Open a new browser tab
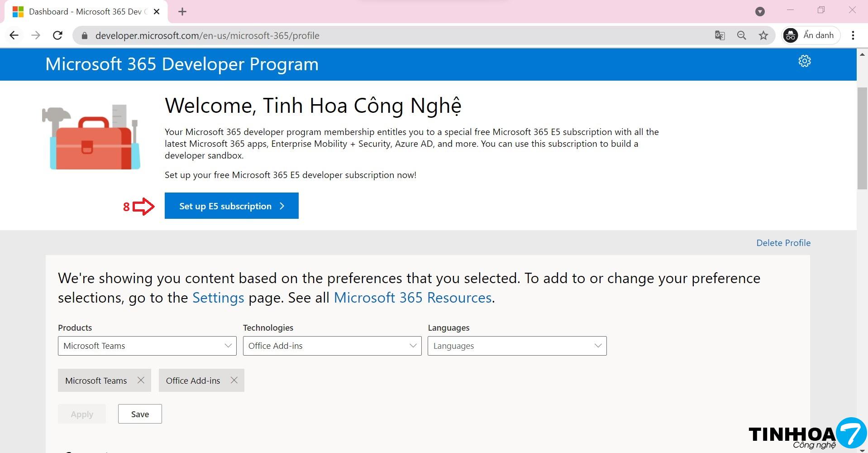 pos(182,12)
